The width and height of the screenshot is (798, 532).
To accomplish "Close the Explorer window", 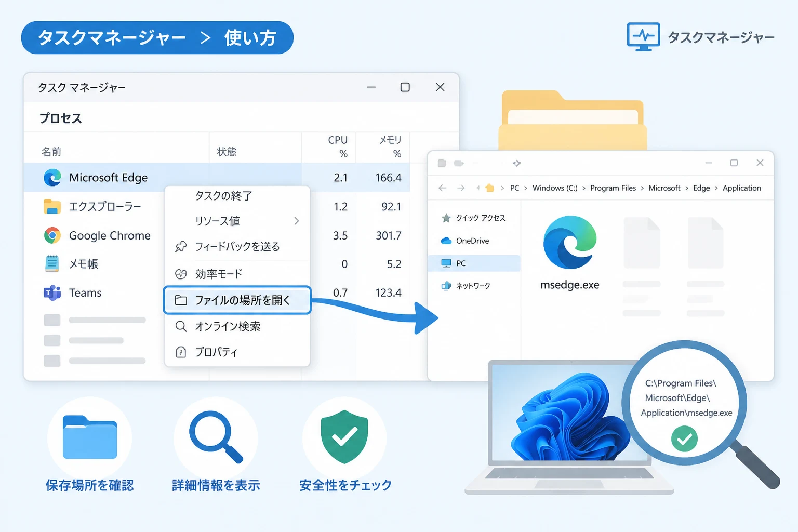I will pos(760,163).
